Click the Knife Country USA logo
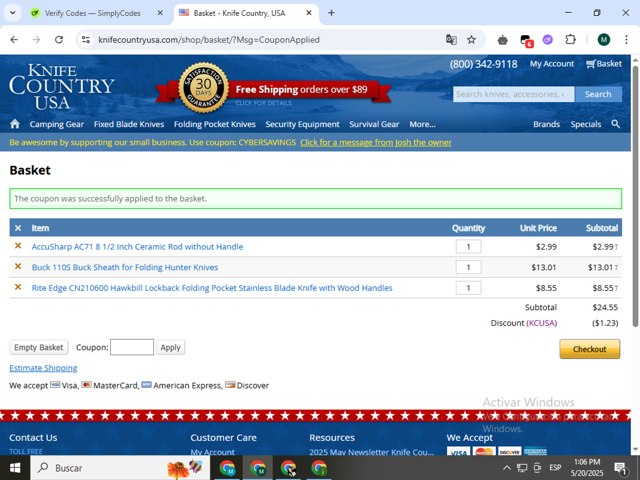Image resolution: width=640 pixels, height=480 pixels. [62, 87]
